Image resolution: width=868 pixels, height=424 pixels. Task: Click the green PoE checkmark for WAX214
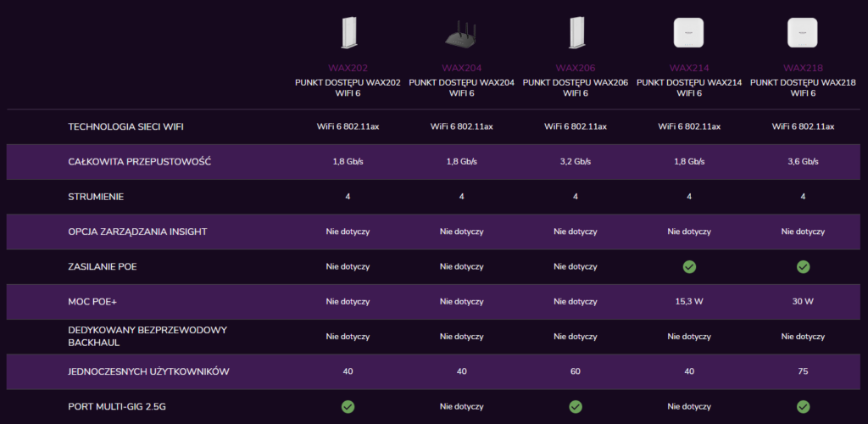(689, 266)
